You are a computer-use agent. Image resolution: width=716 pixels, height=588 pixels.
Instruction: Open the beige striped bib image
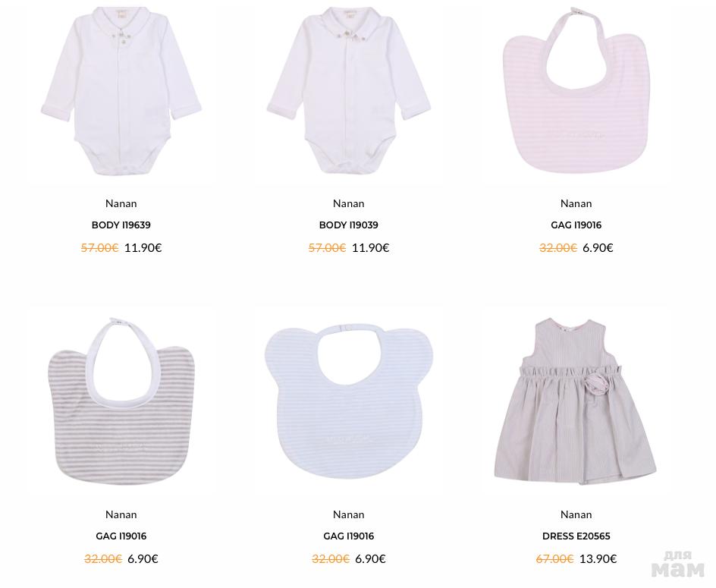pyautogui.click(x=121, y=401)
